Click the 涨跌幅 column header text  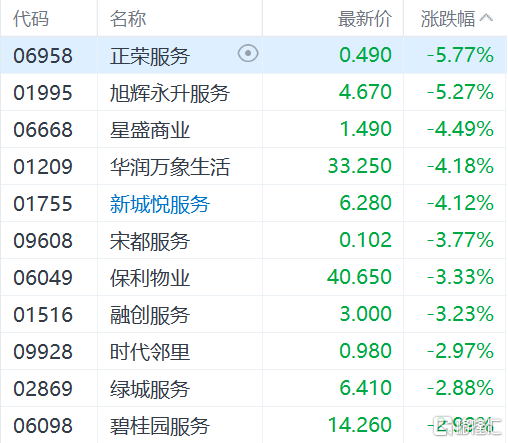(448, 19)
